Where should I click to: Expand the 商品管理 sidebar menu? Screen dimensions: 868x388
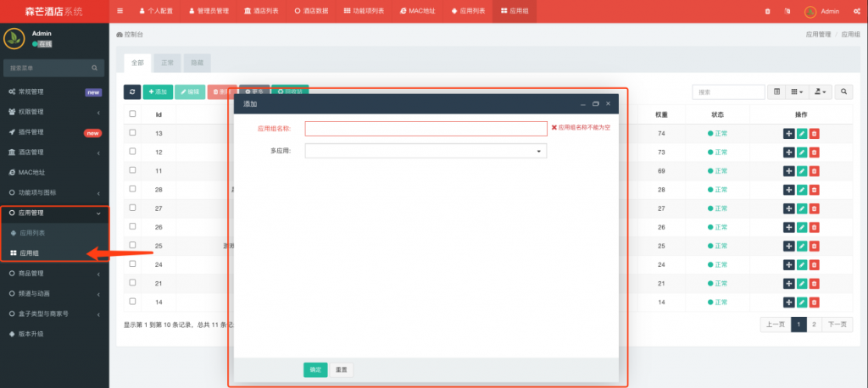coord(54,274)
